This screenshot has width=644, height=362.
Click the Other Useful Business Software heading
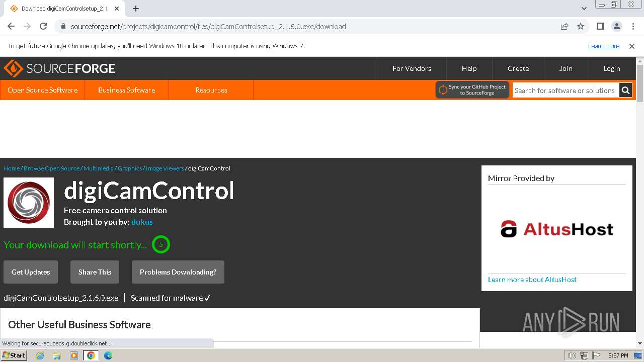(x=79, y=324)
